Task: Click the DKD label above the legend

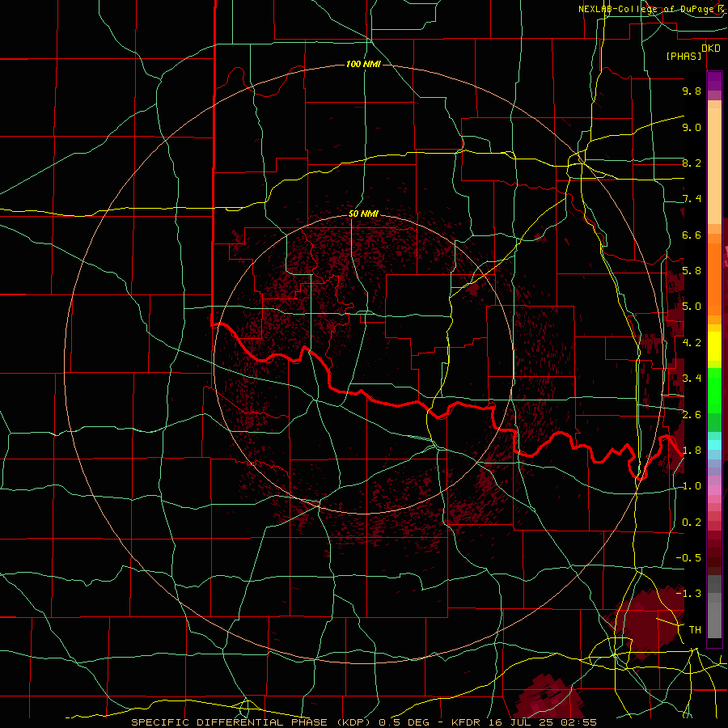Action: coord(711,49)
